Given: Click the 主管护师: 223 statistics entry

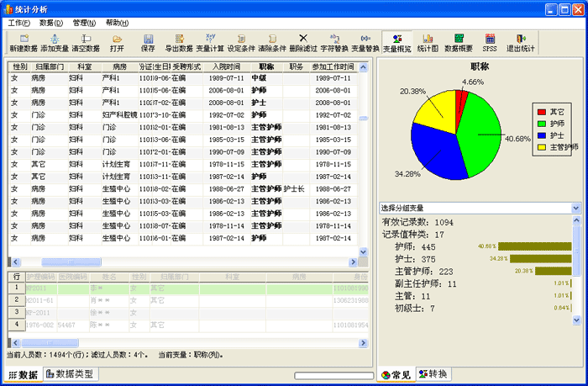Looking at the screenshot, I should [x=423, y=272].
